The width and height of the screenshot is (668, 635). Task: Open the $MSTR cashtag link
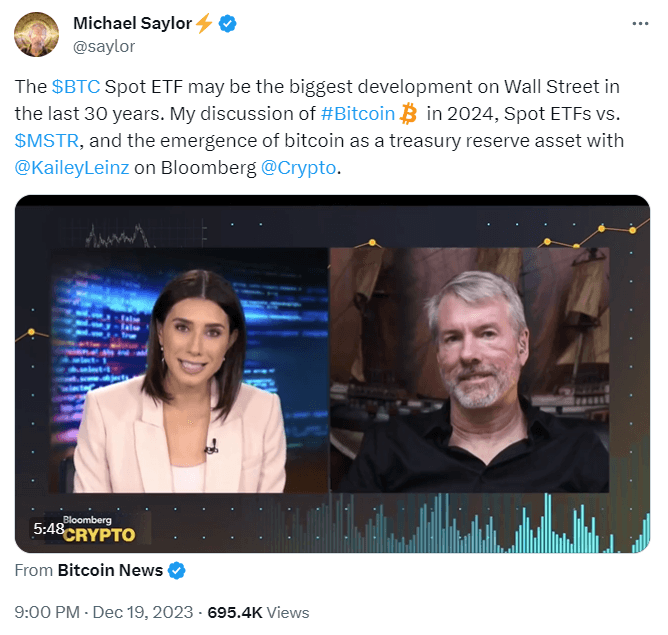tap(47, 141)
